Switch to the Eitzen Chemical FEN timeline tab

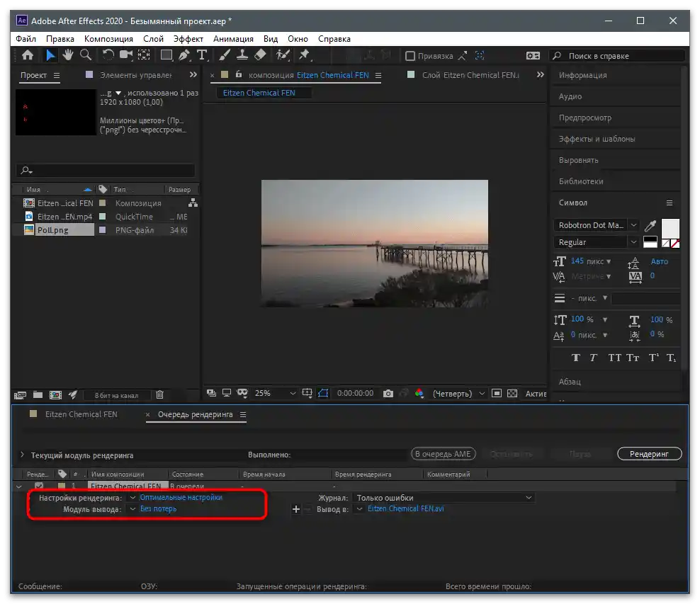tap(81, 414)
